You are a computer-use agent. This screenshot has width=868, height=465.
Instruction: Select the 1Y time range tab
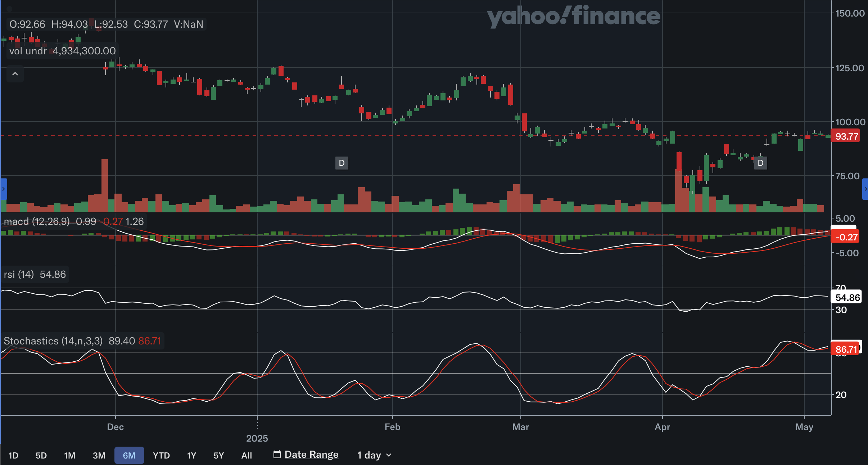pos(191,455)
